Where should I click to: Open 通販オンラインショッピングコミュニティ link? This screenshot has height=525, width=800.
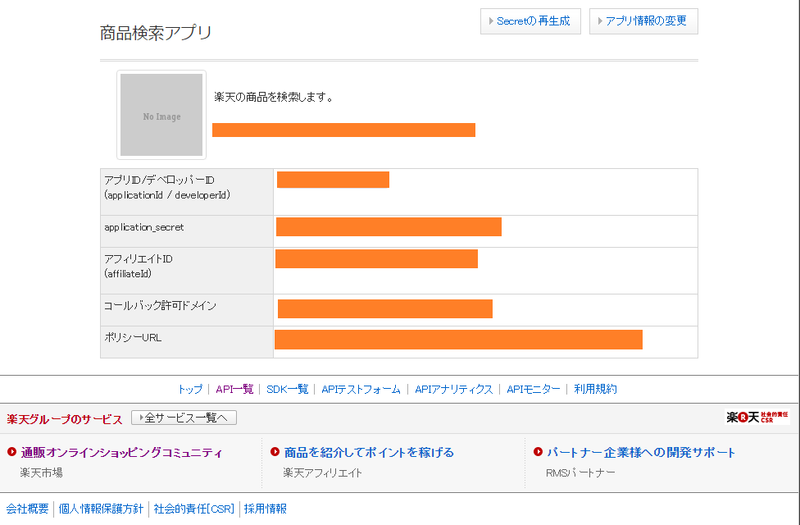(x=121, y=453)
